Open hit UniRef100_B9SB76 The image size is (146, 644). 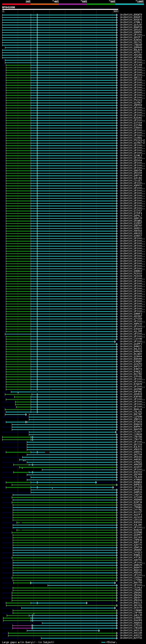pyautogui.click(x=131, y=20)
